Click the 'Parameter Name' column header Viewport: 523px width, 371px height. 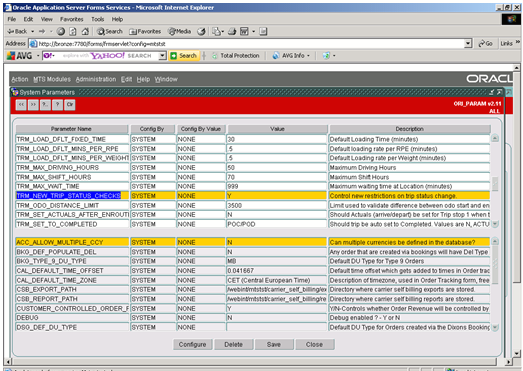point(72,129)
